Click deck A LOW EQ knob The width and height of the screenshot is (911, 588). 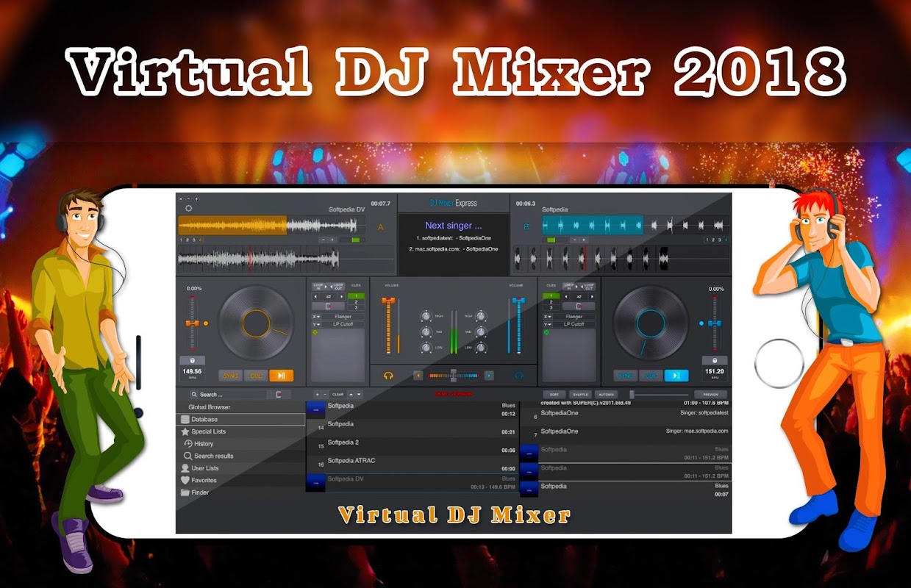(x=426, y=348)
